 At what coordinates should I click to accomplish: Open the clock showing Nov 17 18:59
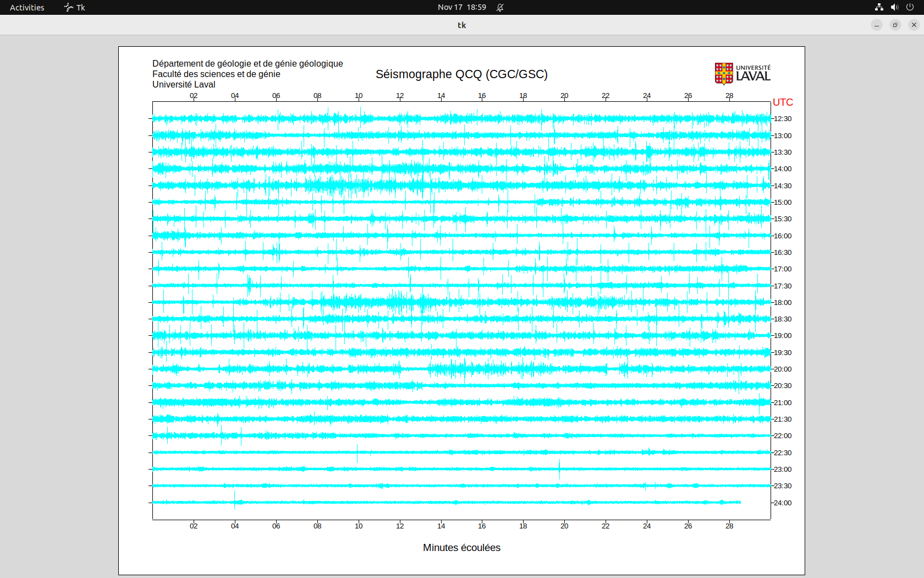point(461,7)
